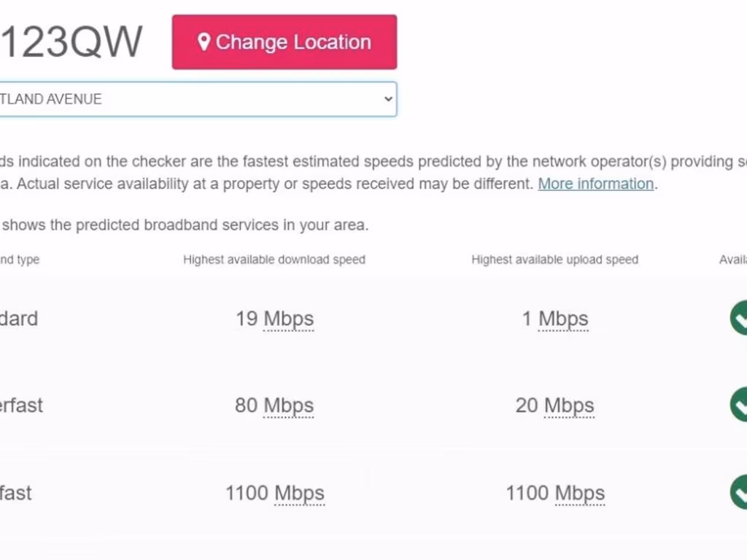Screen dimensions: 747x560
Task: Click the 1100 Mbps download speed value
Action: coord(274,493)
